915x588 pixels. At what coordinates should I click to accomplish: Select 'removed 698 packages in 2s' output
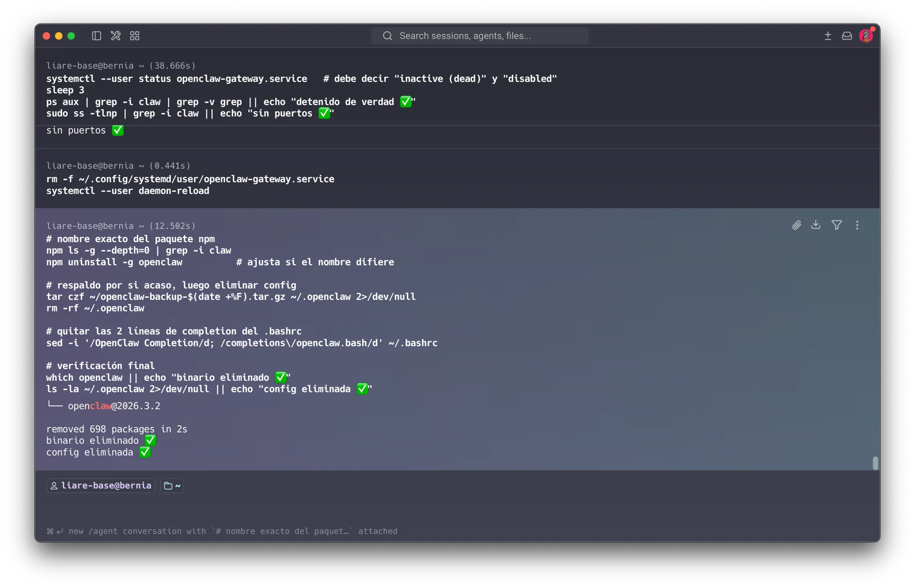point(117,429)
